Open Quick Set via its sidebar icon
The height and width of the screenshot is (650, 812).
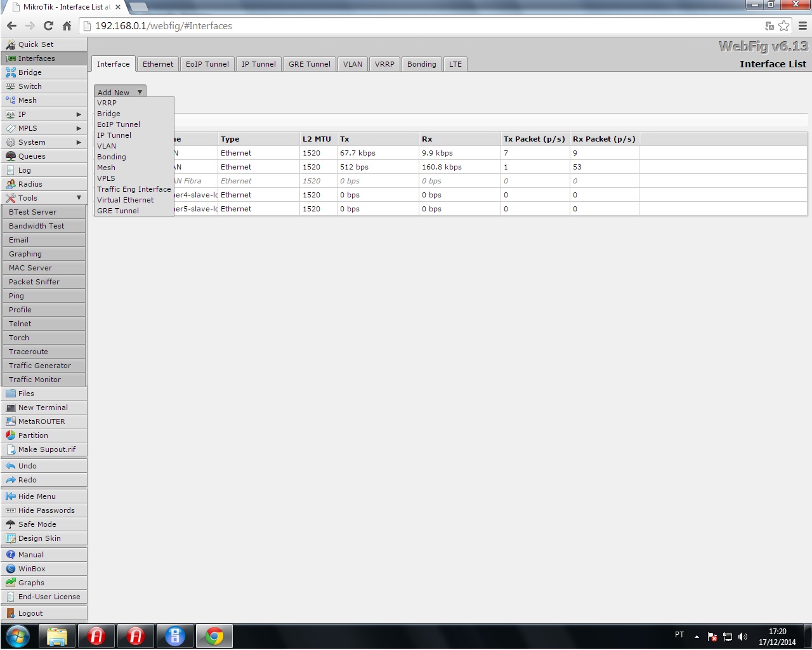pos(11,44)
